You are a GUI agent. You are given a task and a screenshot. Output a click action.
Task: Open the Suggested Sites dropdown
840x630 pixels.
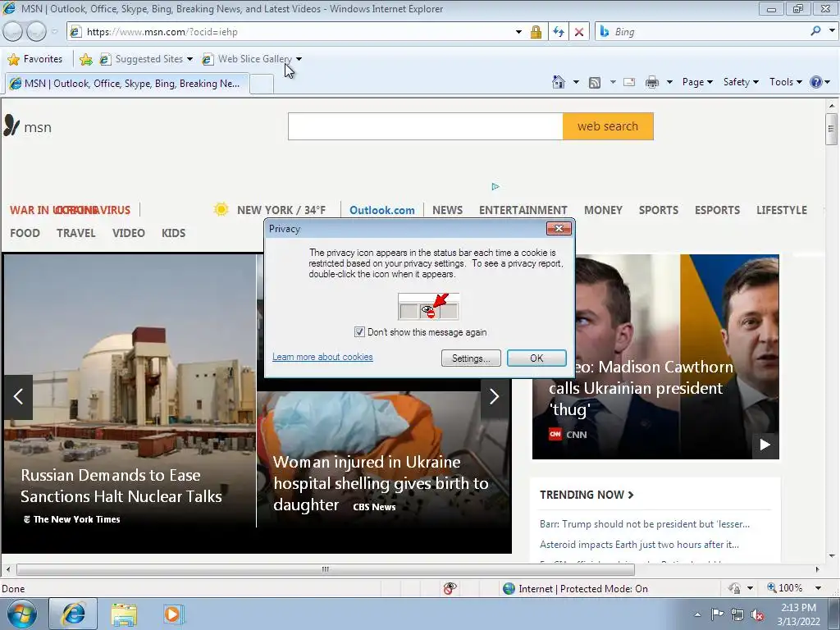click(189, 59)
